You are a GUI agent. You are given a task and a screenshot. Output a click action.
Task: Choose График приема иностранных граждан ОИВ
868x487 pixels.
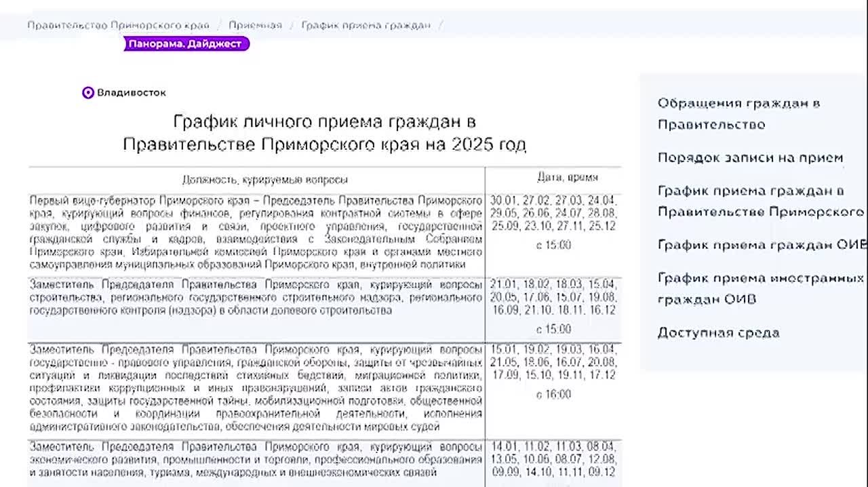coord(759,288)
